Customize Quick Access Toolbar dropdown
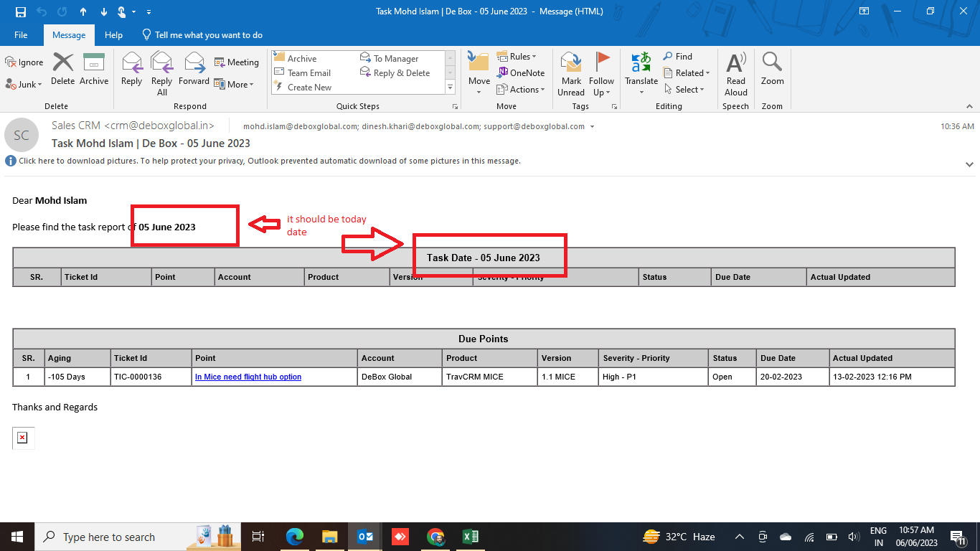The image size is (980, 551). [149, 12]
